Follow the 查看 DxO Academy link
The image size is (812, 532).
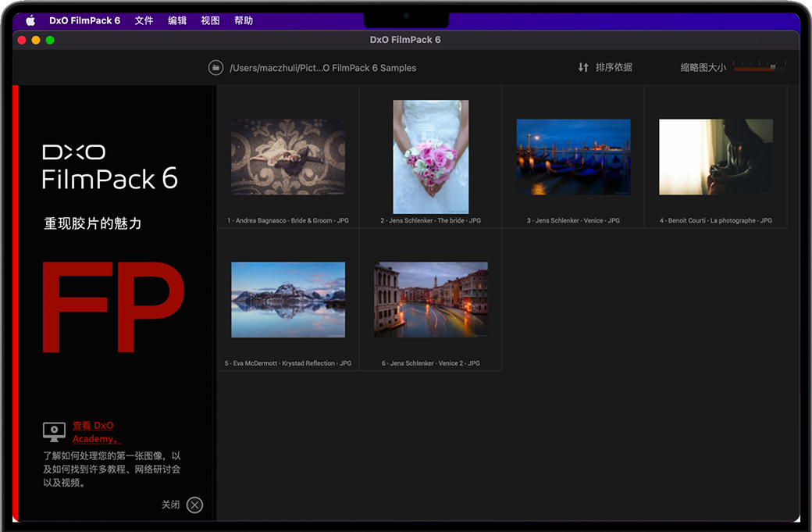coord(94,432)
